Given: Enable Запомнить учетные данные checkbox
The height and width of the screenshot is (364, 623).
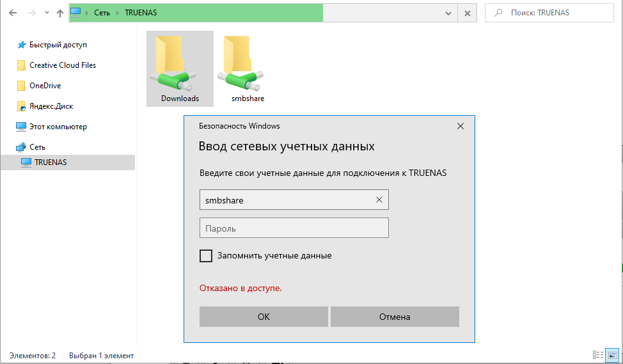Looking at the screenshot, I should point(206,255).
